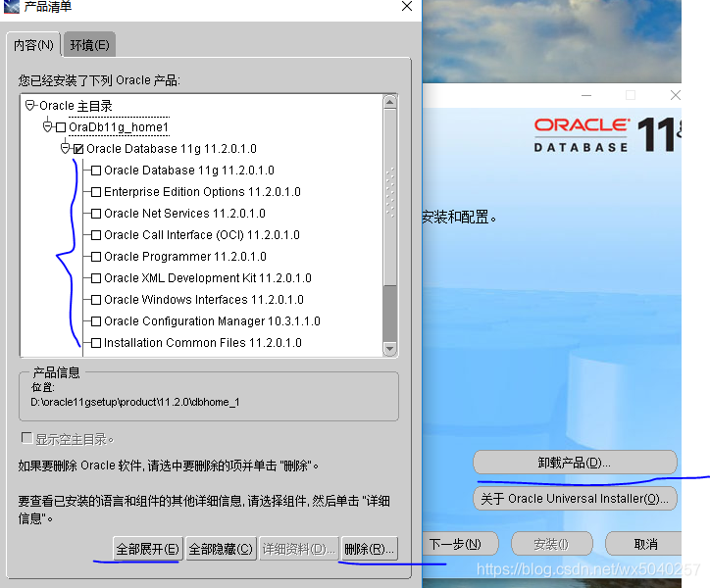
Task: Toggle the 显示空主目录 checkbox
Action: pyautogui.click(x=27, y=438)
